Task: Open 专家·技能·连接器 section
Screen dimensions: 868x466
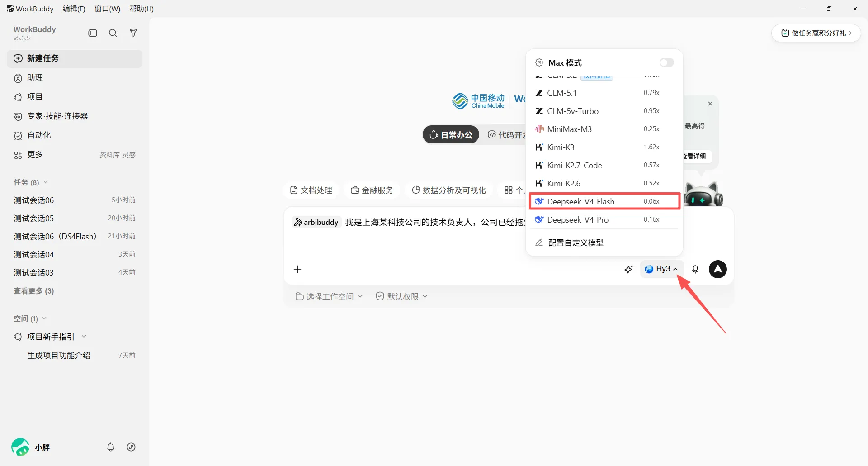Action: click(x=75, y=116)
